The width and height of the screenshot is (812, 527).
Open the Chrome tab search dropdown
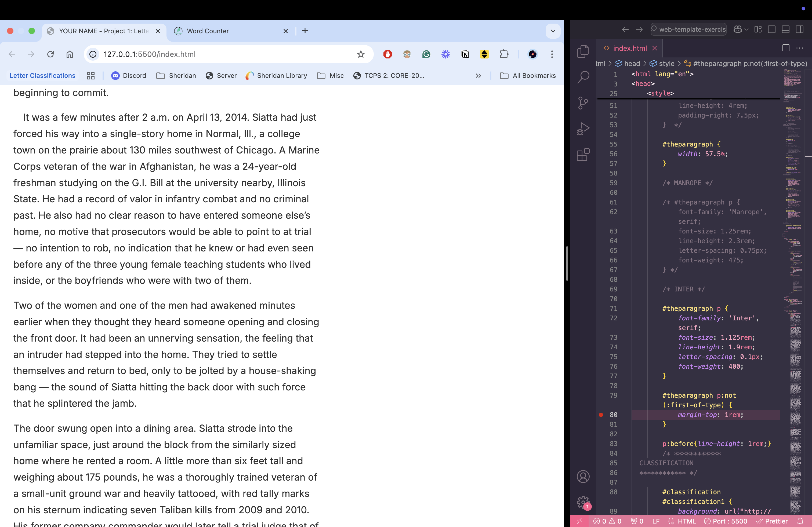[x=553, y=31]
